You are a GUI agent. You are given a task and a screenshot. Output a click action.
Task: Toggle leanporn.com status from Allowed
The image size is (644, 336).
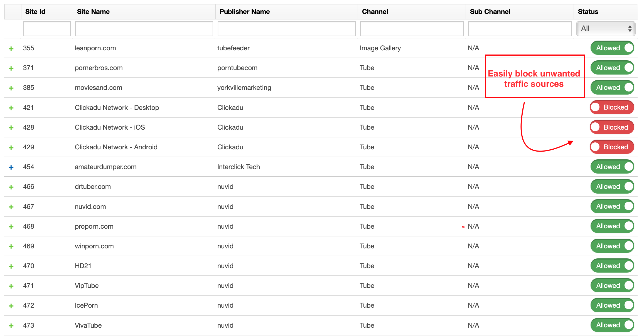pyautogui.click(x=612, y=48)
